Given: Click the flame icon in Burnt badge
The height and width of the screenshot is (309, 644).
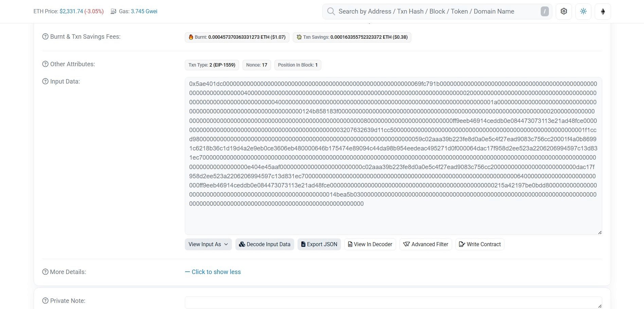Looking at the screenshot, I should [x=191, y=37].
